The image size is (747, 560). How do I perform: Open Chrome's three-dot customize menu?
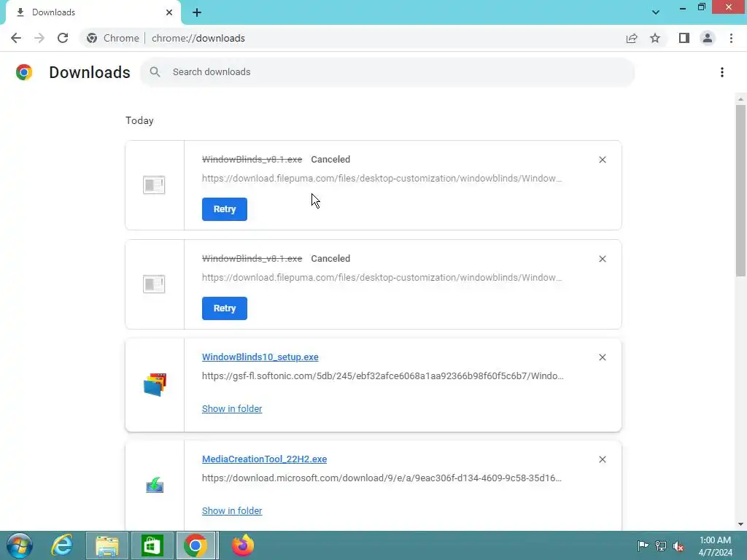pos(731,38)
